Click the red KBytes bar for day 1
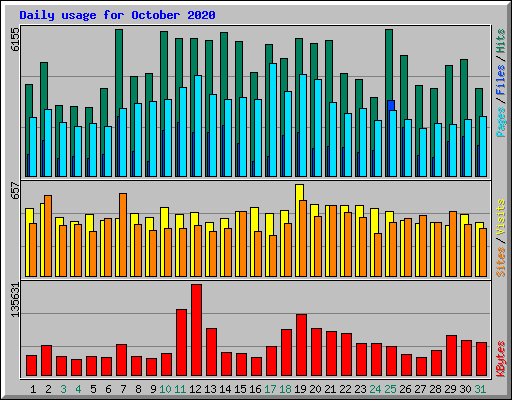This screenshot has width=512, height=400. click(x=31, y=365)
